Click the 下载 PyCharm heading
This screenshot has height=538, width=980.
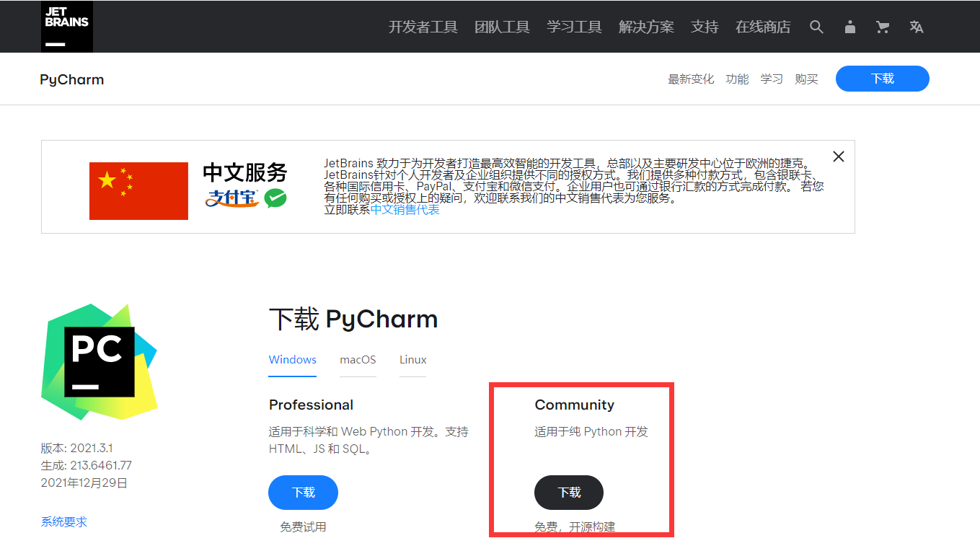point(353,319)
